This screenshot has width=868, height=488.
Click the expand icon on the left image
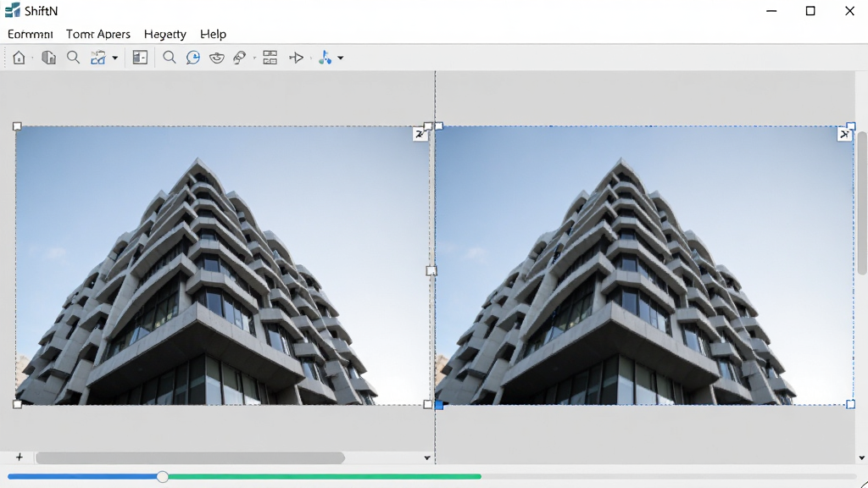point(420,135)
